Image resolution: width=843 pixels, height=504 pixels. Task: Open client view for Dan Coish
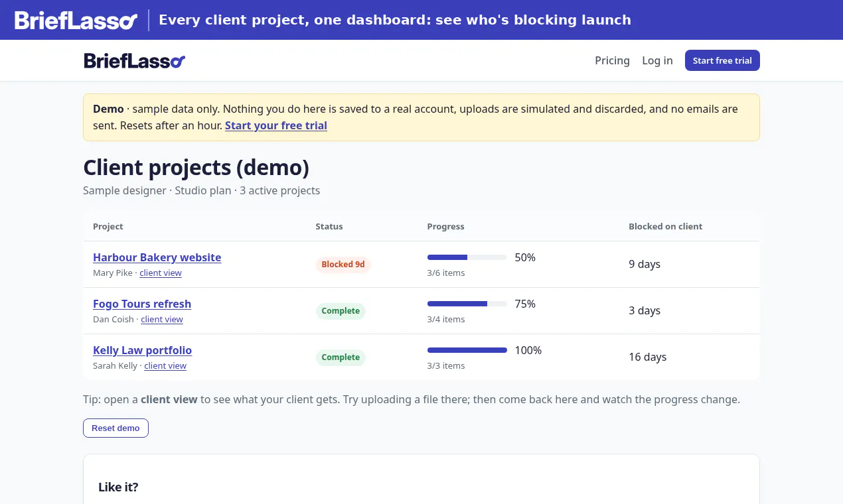tap(162, 320)
